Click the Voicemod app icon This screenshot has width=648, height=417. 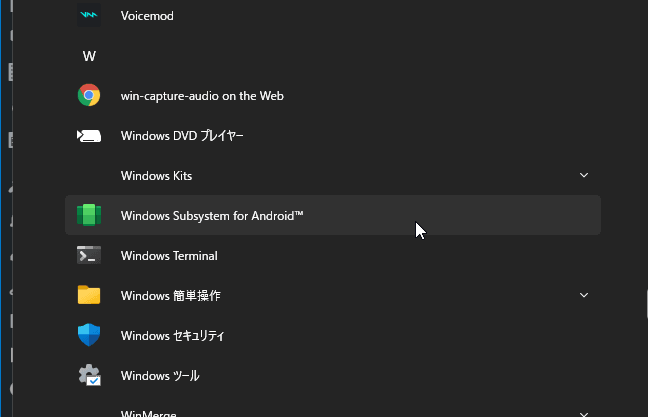coord(89,16)
